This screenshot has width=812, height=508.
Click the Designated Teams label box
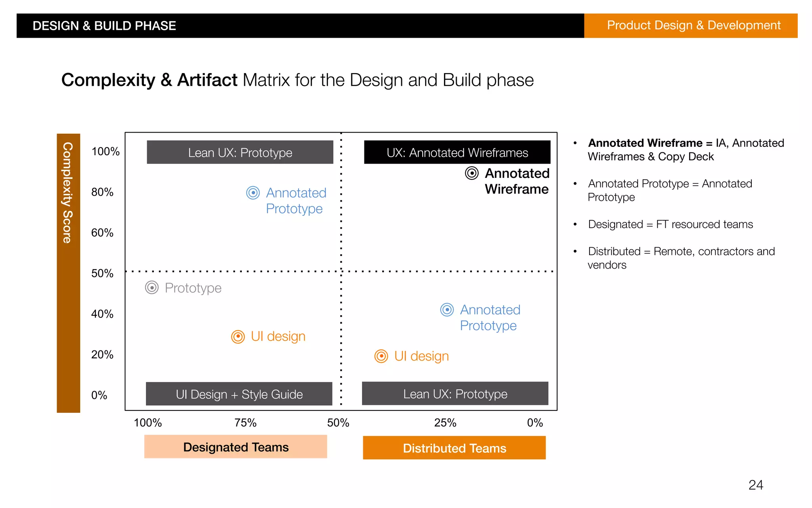point(236,447)
